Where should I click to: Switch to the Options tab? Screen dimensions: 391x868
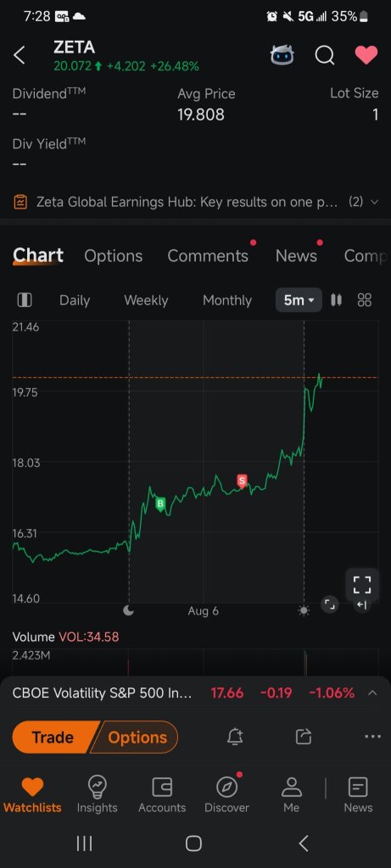pyautogui.click(x=114, y=256)
